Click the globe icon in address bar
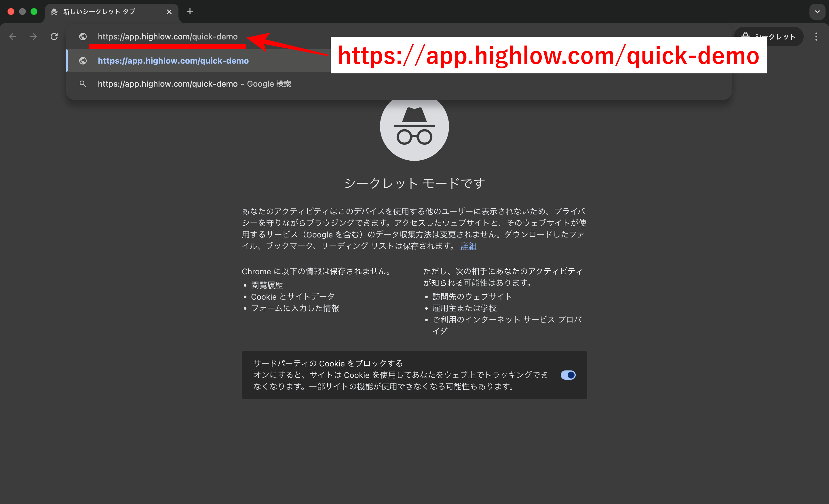The height and width of the screenshot is (504, 829). (x=83, y=36)
